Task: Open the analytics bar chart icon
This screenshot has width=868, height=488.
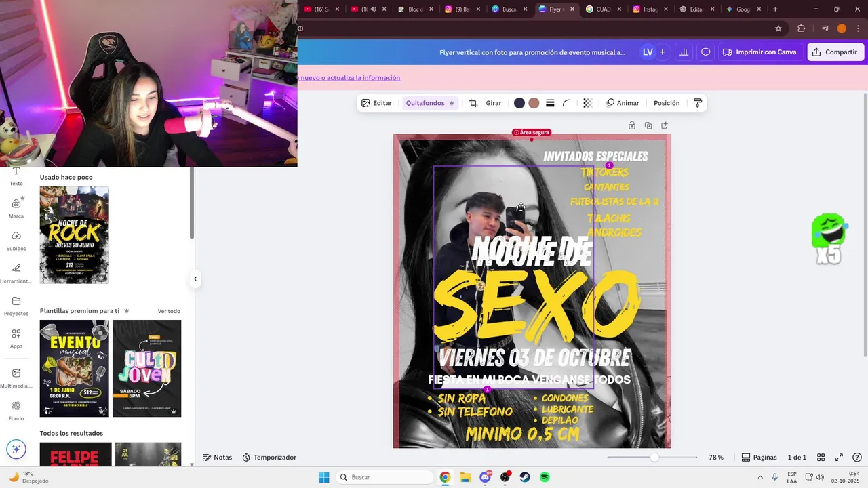Action: [x=684, y=52]
